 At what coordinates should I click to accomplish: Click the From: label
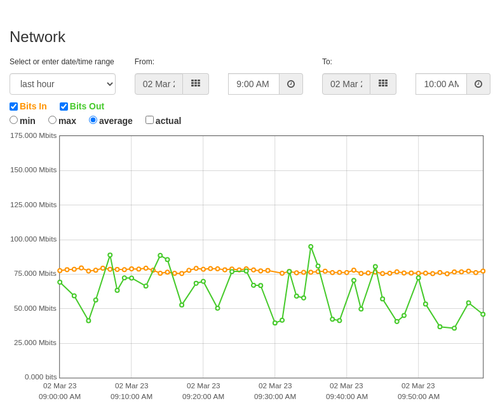tap(144, 62)
